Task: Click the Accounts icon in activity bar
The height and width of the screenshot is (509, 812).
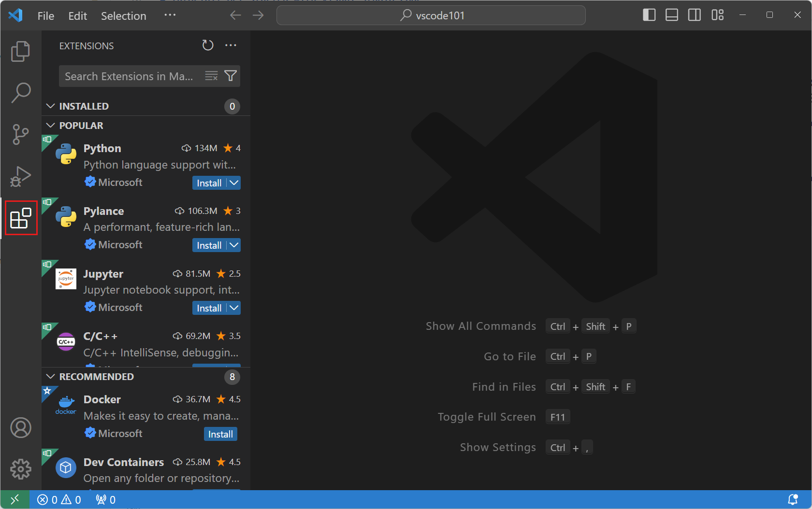Action: (20, 427)
